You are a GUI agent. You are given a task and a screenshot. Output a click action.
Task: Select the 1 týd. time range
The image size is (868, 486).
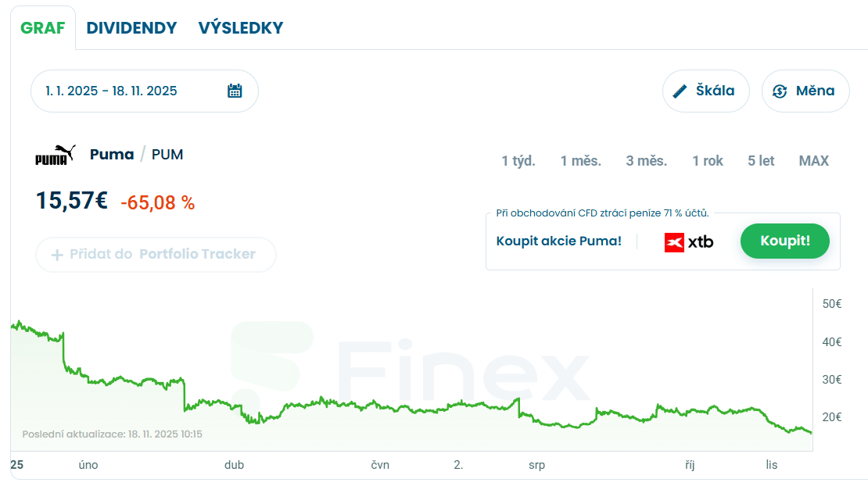(x=518, y=161)
